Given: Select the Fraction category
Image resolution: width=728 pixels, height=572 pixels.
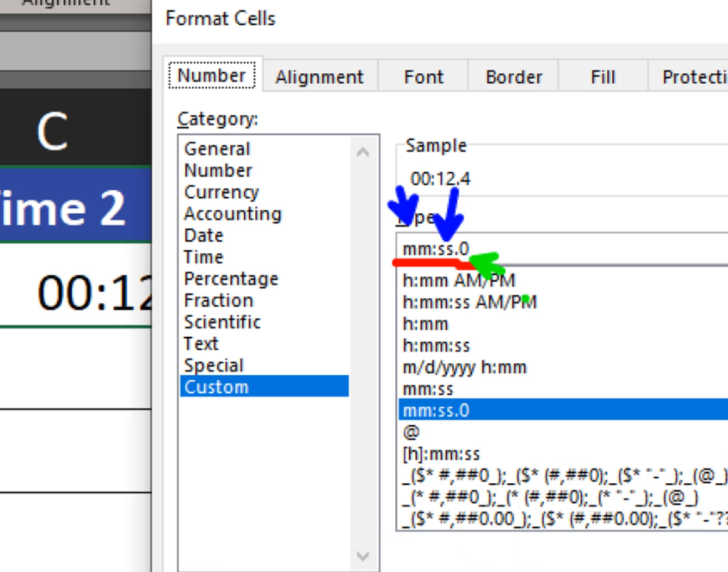Looking at the screenshot, I should pyautogui.click(x=218, y=300).
